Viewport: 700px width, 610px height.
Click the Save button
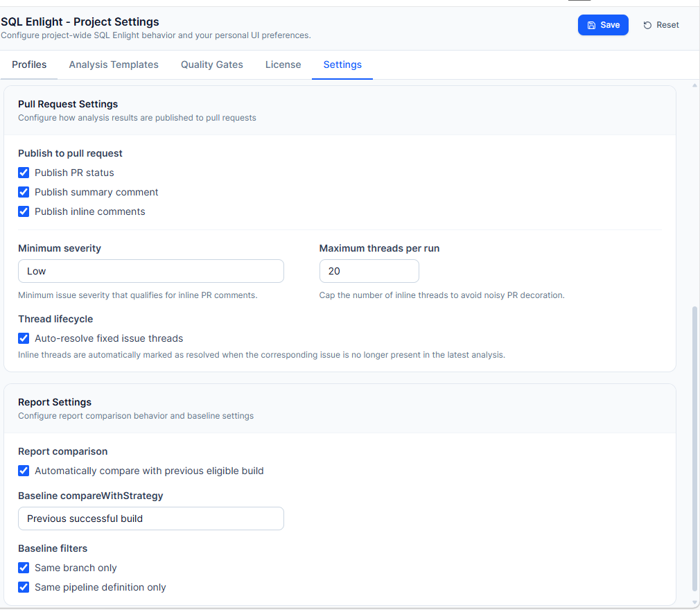[x=603, y=25]
